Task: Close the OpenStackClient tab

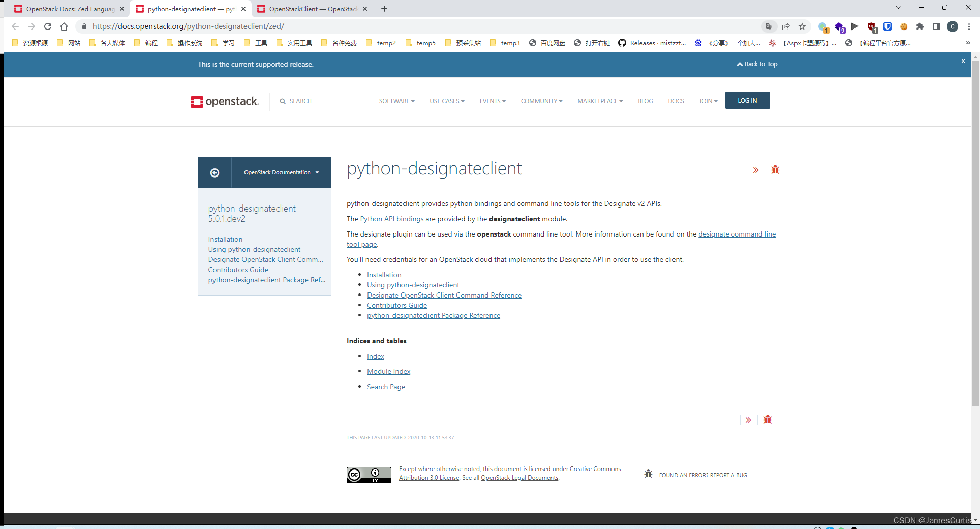Action: [x=365, y=9]
